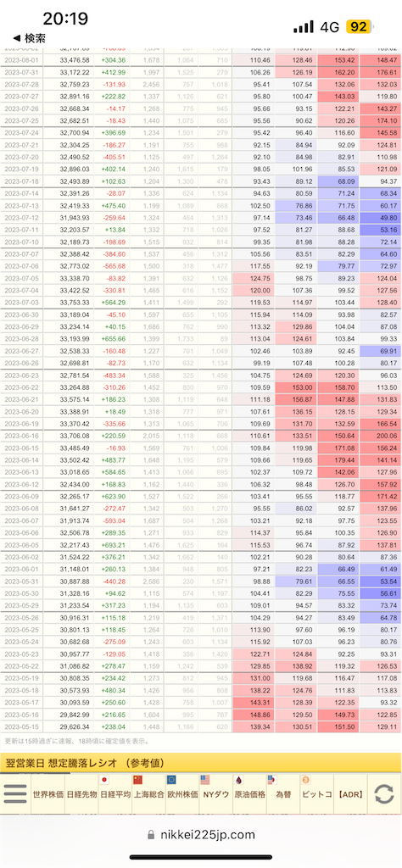Select change value +623.90
The image size is (402, 868).
(114, 495)
